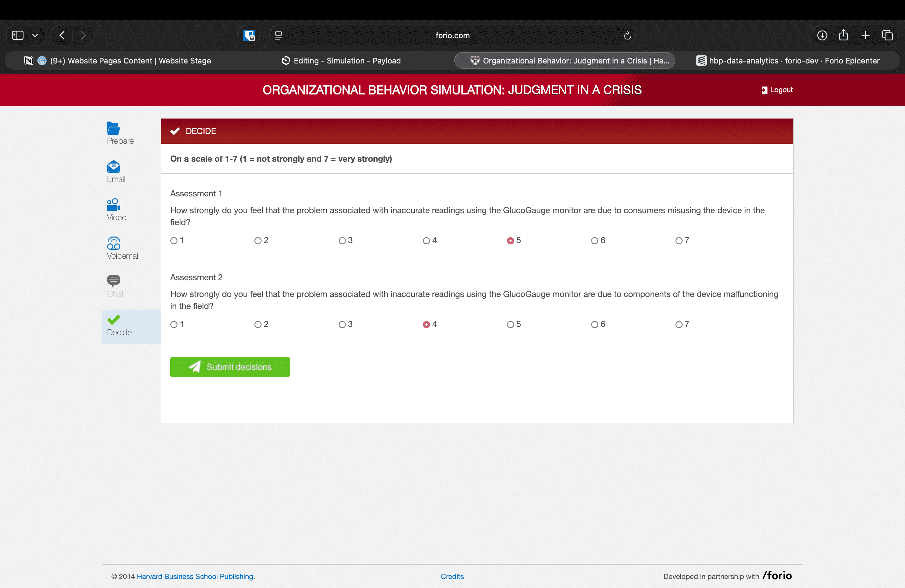
Task: Select rating 7 for Assessment 1
Action: 679,241
